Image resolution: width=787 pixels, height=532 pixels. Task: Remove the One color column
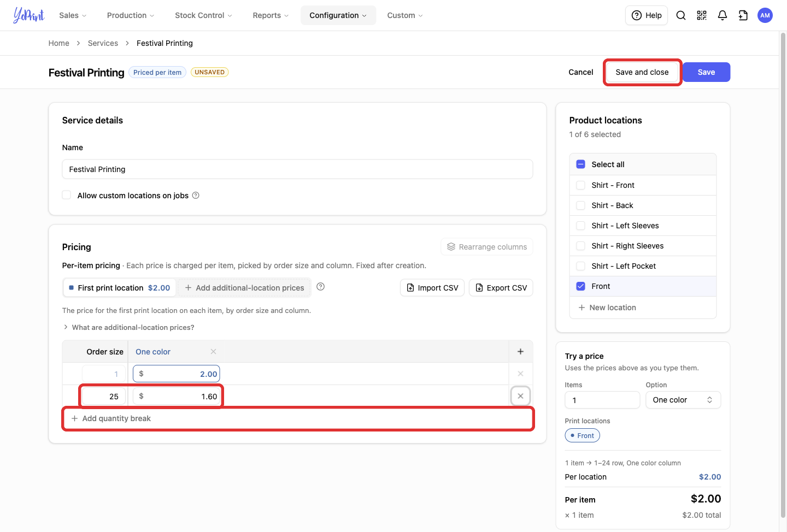coord(214,352)
